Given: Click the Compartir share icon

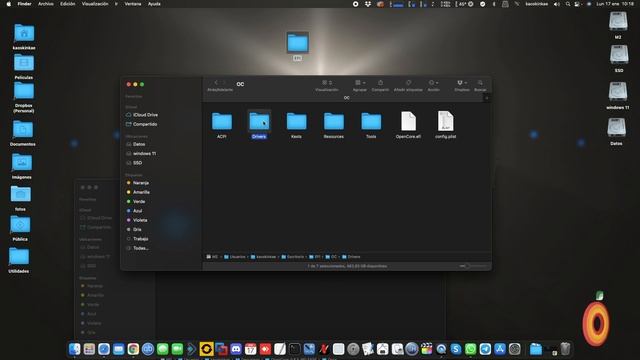Looking at the screenshot, I should click(x=380, y=83).
